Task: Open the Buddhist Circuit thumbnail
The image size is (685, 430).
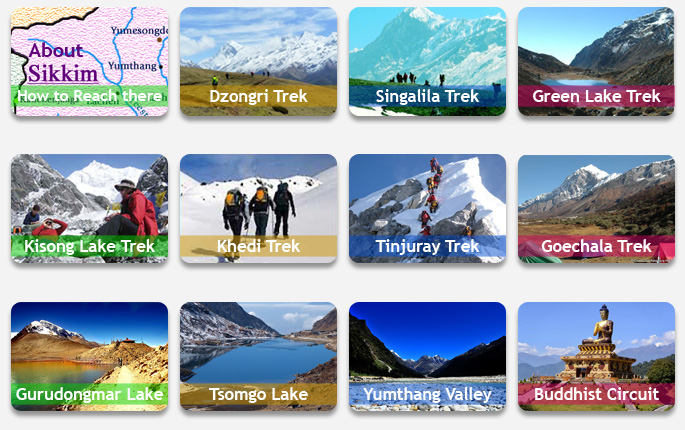Action: (x=596, y=357)
